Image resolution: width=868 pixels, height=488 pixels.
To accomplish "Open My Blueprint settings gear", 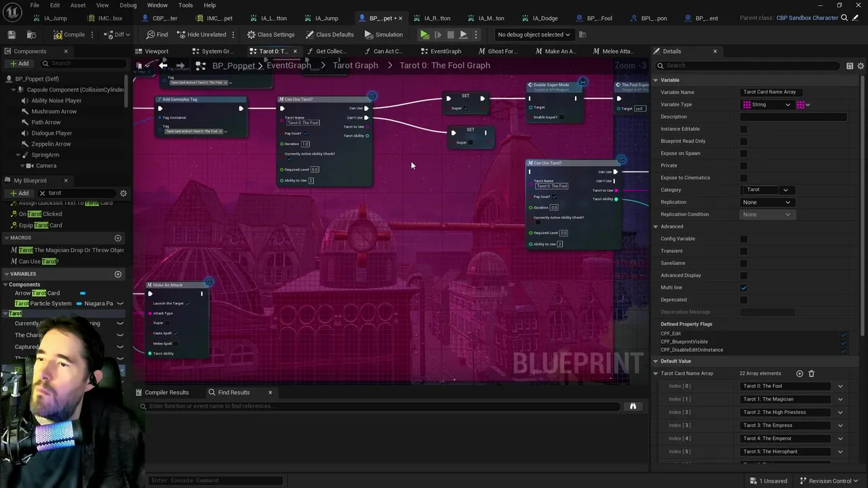I will [x=123, y=193].
